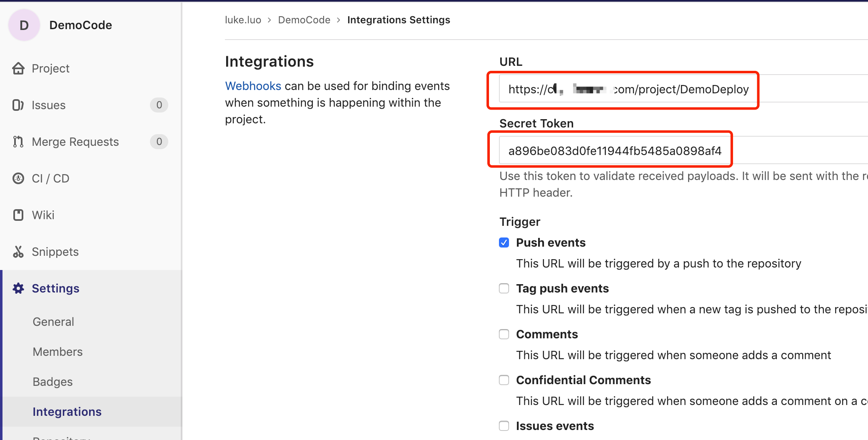Click the Project home icon
868x440 pixels.
[18, 68]
